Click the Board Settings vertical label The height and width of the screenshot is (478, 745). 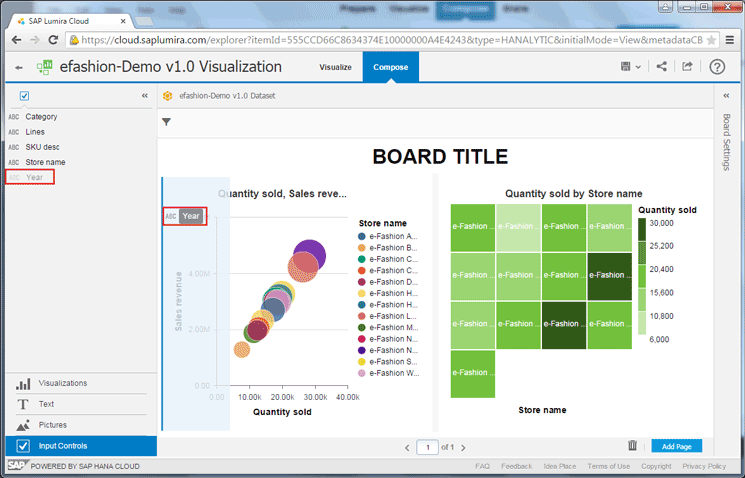click(x=726, y=142)
